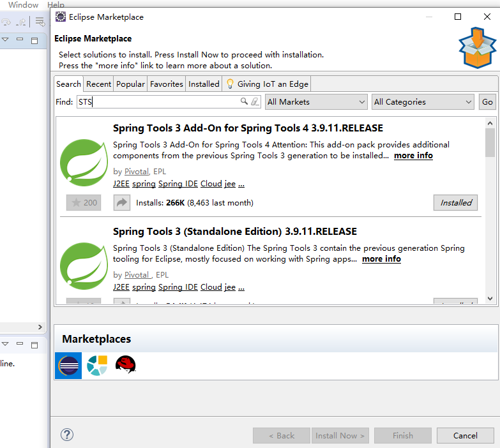Click the lightbulb icon on IoT tab
500x448 pixels.
230,84
